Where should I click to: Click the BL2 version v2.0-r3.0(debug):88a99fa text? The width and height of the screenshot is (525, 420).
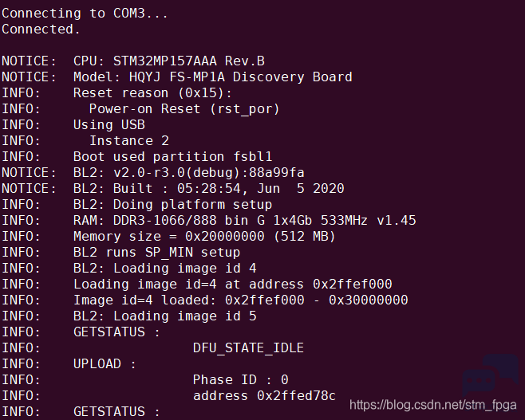pyautogui.click(x=208, y=173)
